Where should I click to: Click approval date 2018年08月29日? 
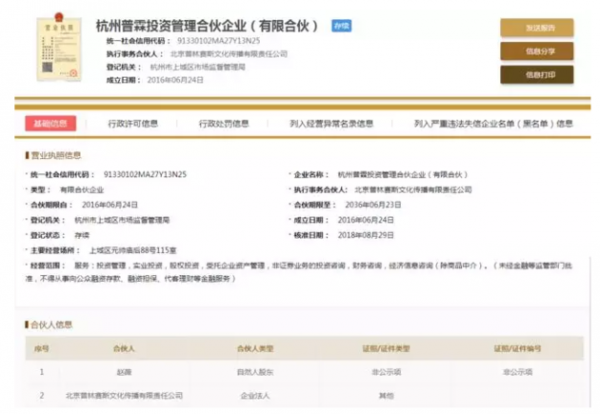click(x=366, y=235)
